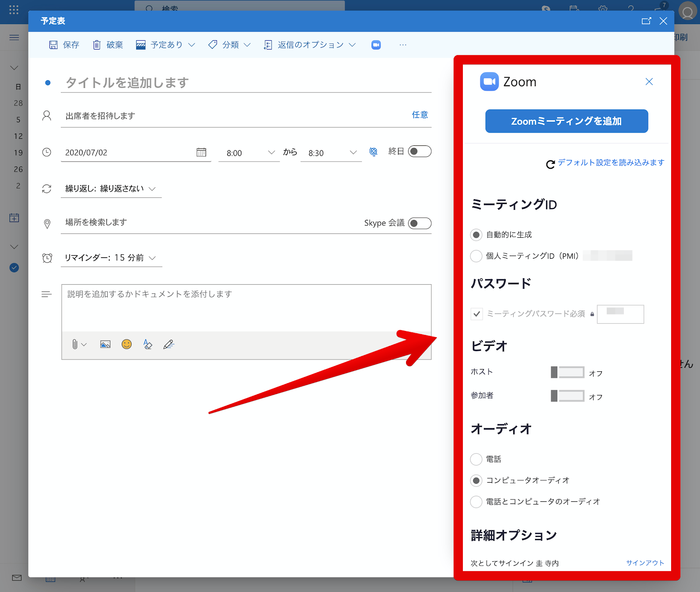This screenshot has width=700, height=592.
Task: Click the emoji smiley icon
Action: pyautogui.click(x=126, y=344)
